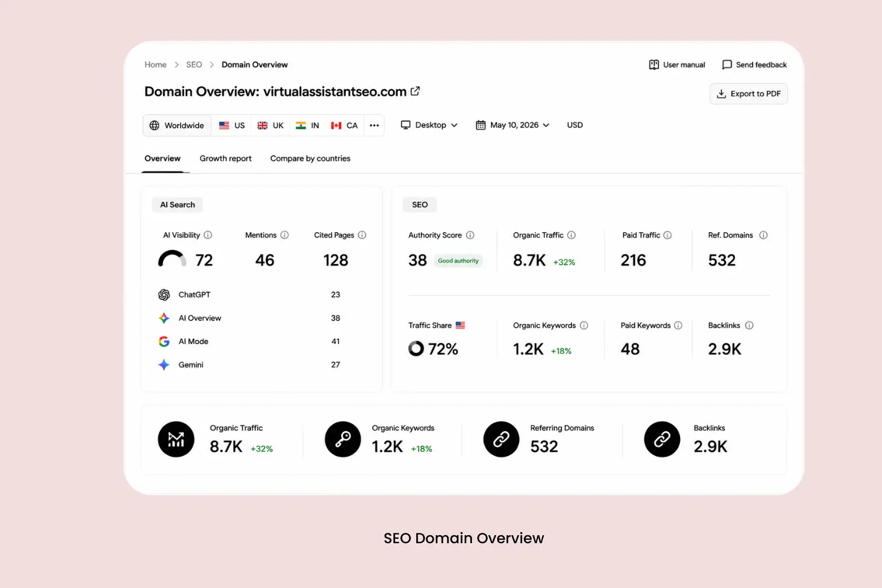Click the Gemini star icon
Image resolution: width=882 pixels, height=588 pixels.
point(164,365)
